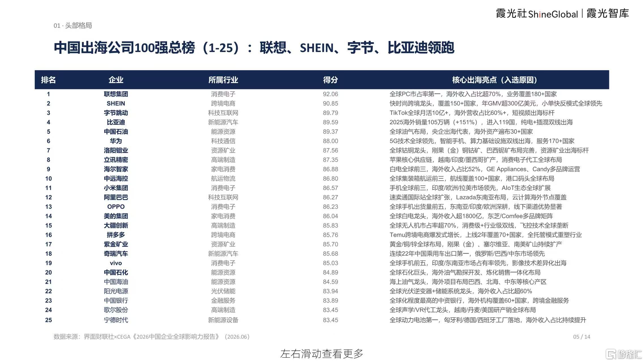Click company name 奇瑞汽车
Screen dimensions: 644x362
(116, 254)
